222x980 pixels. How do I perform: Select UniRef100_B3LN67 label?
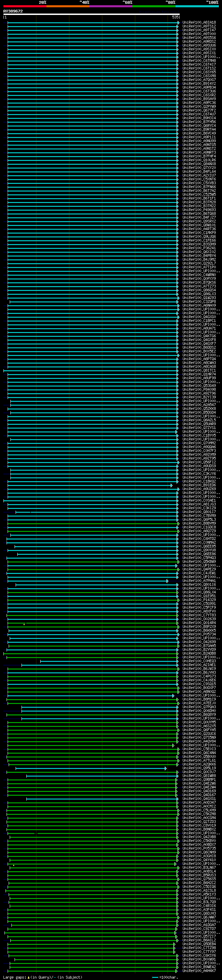(x=199, y=868)
